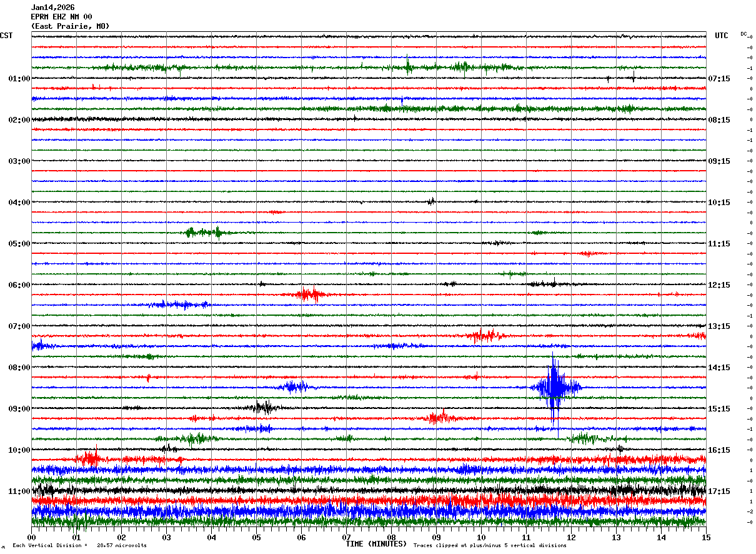The image size is (756, 554).
Task: Select the 03:00 CST time label
Action: click(x=19, y=161)
